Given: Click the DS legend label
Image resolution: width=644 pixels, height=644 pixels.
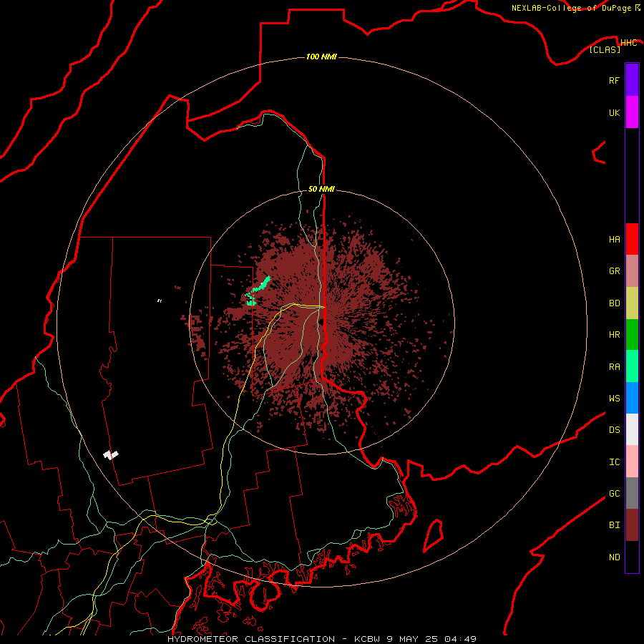Looking at the screenshot, I should [x=614, y=430].
